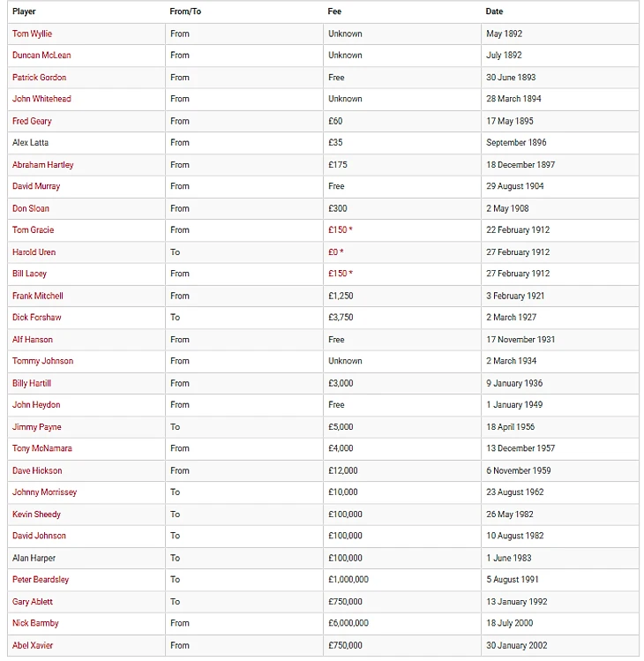Open the Bill Lacey link
644x661 pixels.
click(x=29, y=274)
